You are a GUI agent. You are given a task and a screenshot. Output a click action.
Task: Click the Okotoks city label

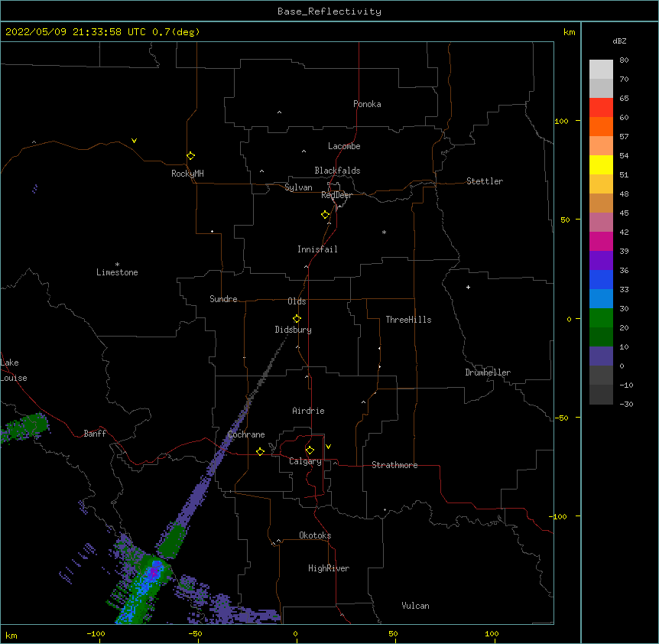pyautogui.click(x=315, y=535)
